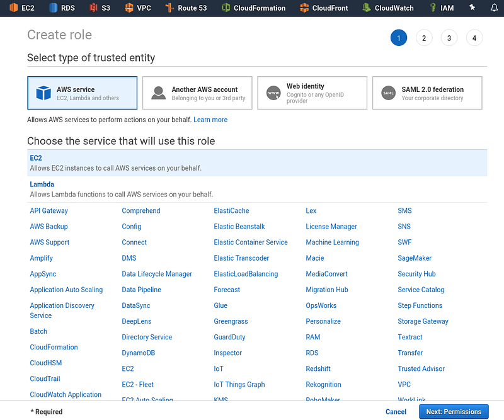The height and width of the screenshot is (420, 504).
Task: Open CloudWatch shortcut in top bar
Action: point(388,8)
